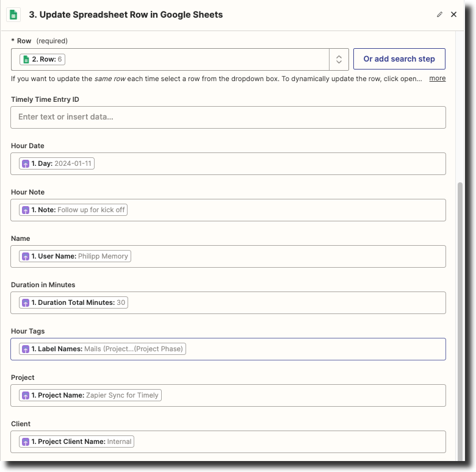This screenshot has height=472, width=476.
Task: Click the Timely icon in the Day pill
Action: [26, 164]
